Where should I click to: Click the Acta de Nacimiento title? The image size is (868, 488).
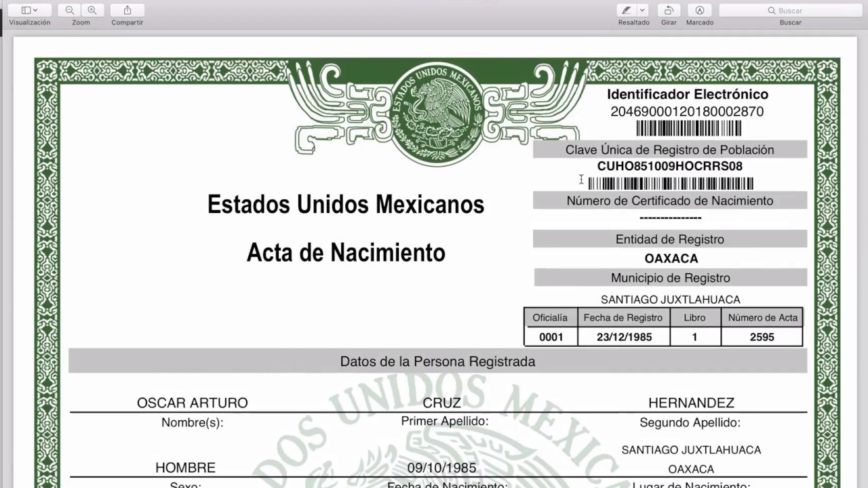[x=346, y=253]
